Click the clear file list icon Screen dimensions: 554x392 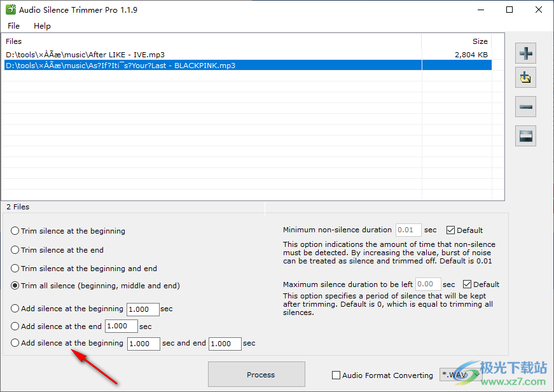(x=526, y=136)
